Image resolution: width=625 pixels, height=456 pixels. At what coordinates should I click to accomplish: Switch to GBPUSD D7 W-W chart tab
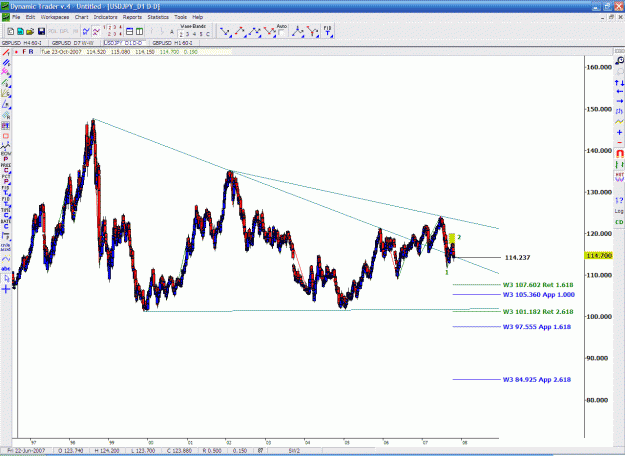coord(73,43)
